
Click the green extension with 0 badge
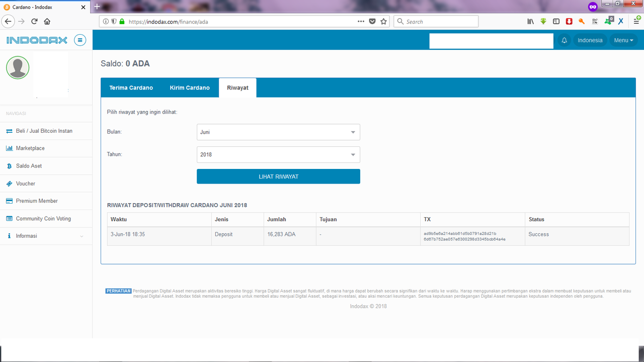(x=608, y=21)
